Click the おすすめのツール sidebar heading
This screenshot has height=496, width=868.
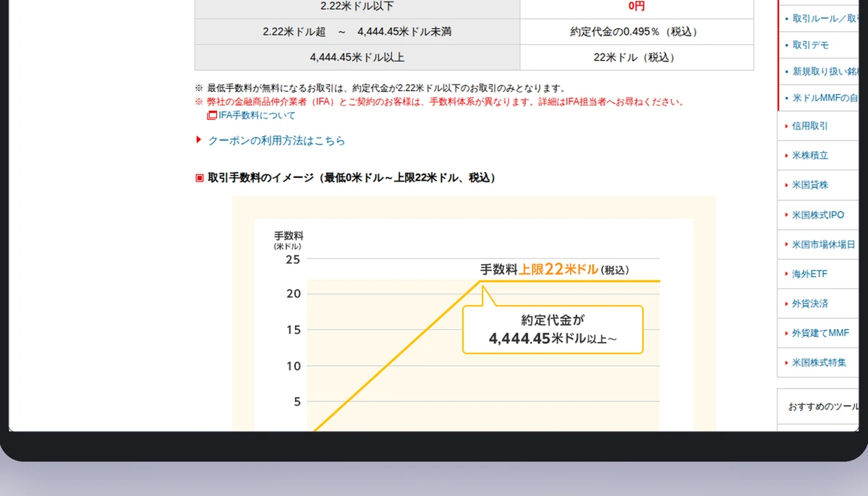[823, 407]
